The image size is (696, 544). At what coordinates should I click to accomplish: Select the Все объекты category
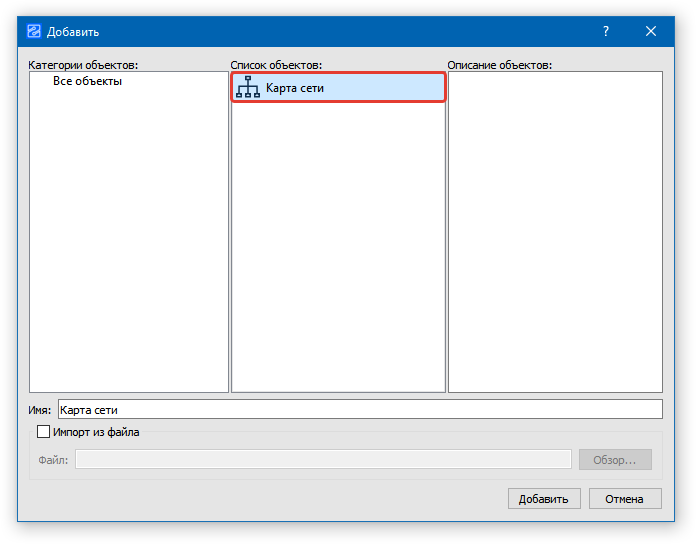87,81
